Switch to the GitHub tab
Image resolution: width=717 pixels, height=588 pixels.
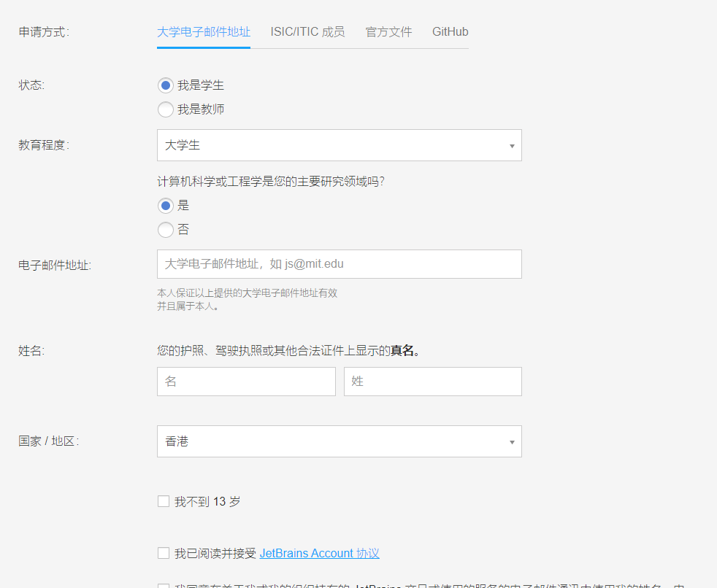[x=450, y=32]
